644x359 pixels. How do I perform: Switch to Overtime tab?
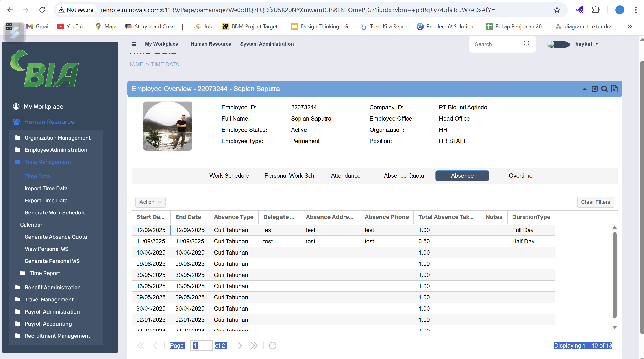click(x=520, y=176)
